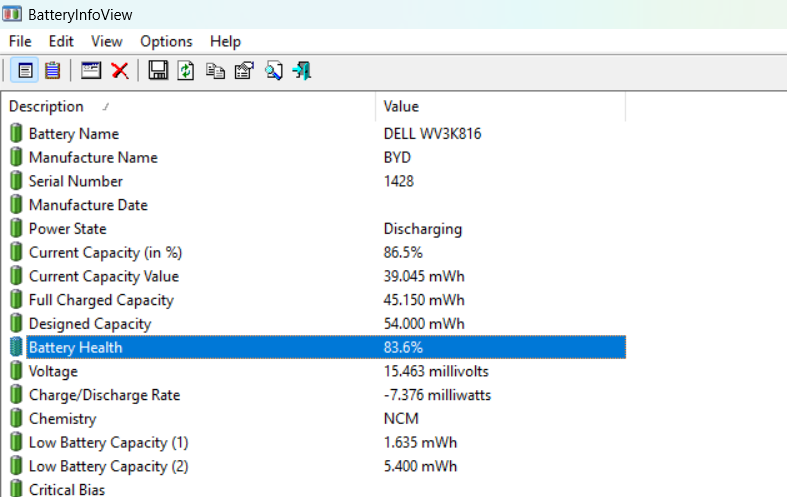Click the -7.376 milliwatts value
Viewport: 787px width, 497px height.
437,395
